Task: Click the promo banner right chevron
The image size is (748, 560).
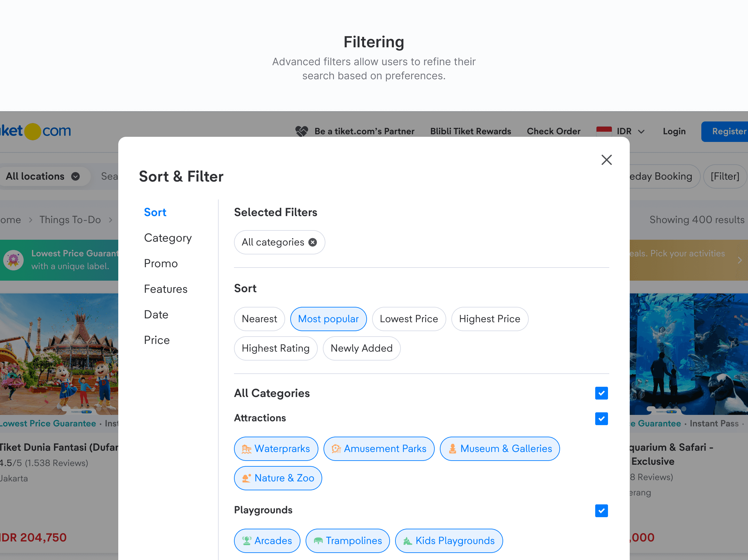Action: [740, 260]
